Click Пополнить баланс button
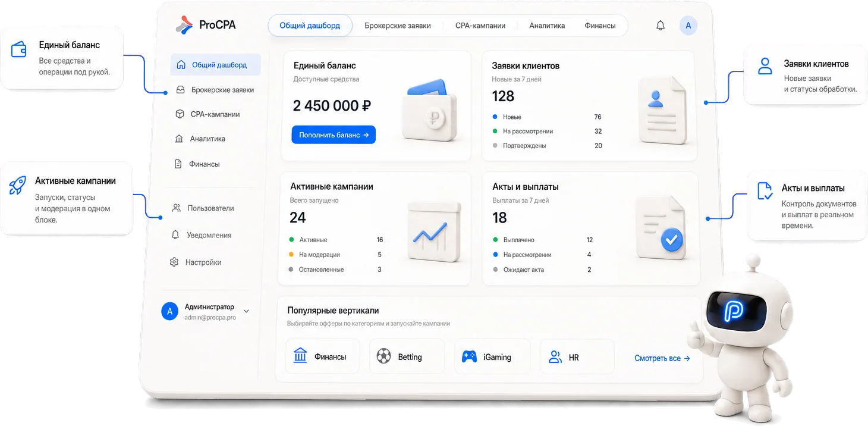 pyautogui.click(x=334, y=135)
